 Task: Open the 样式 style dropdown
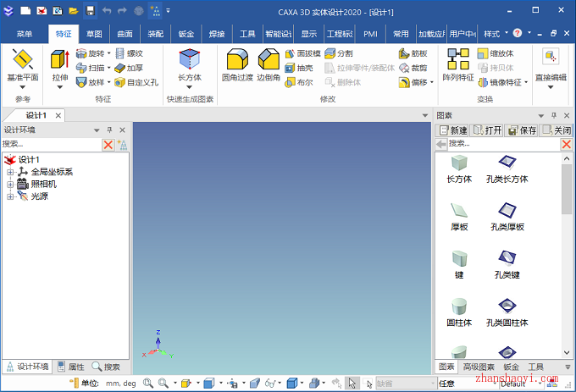pyautogui.click(x=496, y=34)
